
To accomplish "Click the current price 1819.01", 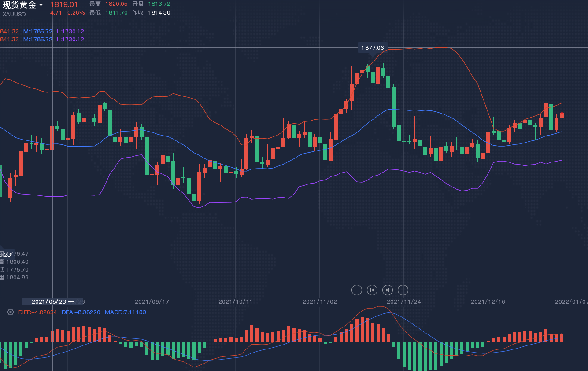I will click(64, 4).
